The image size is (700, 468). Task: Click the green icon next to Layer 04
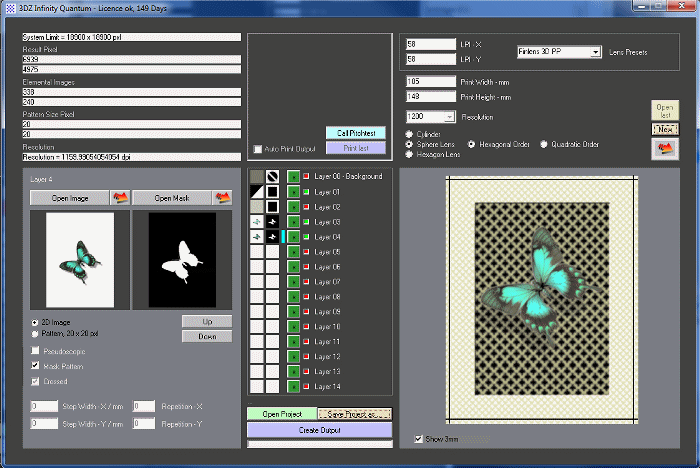(x=293, y=236)
